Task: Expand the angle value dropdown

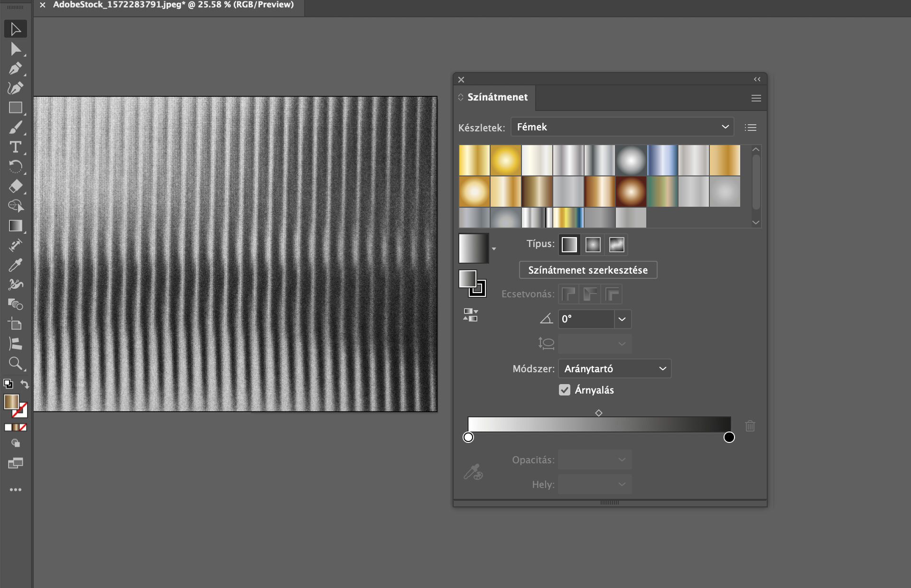Action: 622,319
